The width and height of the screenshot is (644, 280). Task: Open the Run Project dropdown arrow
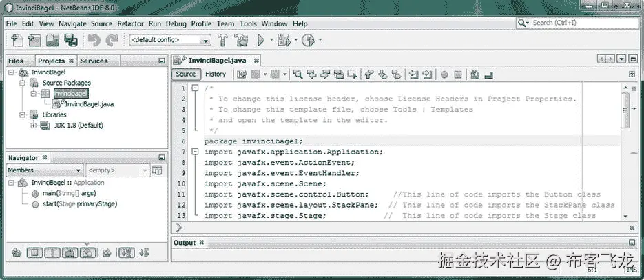click(x=271, y=40)
